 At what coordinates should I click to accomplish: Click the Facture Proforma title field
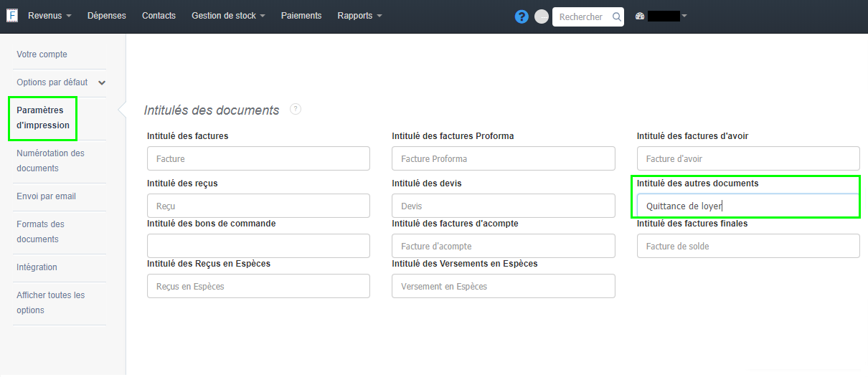point(504,158)
